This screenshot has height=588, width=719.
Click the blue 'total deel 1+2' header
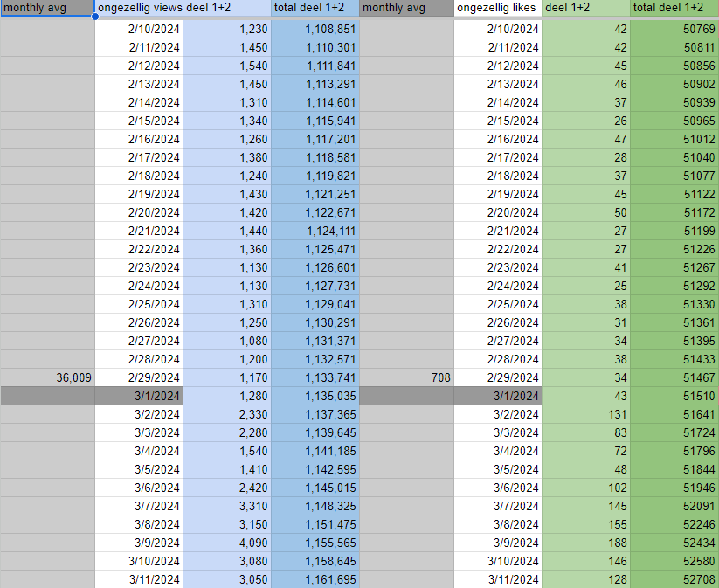pos(315,8)
